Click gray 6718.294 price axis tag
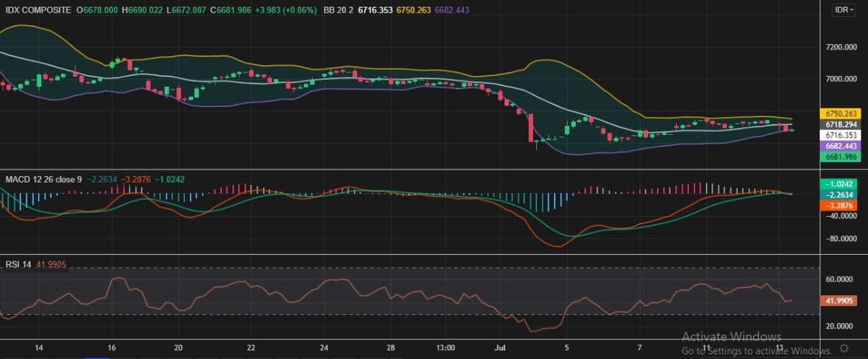The width and height of the screenshot is (868, 359). click(x=840, y=125)
